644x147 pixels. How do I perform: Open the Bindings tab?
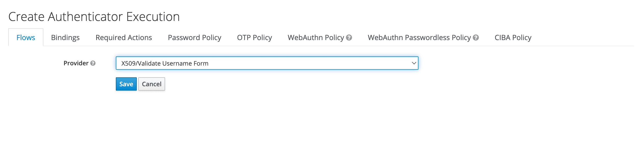point(65,38)
